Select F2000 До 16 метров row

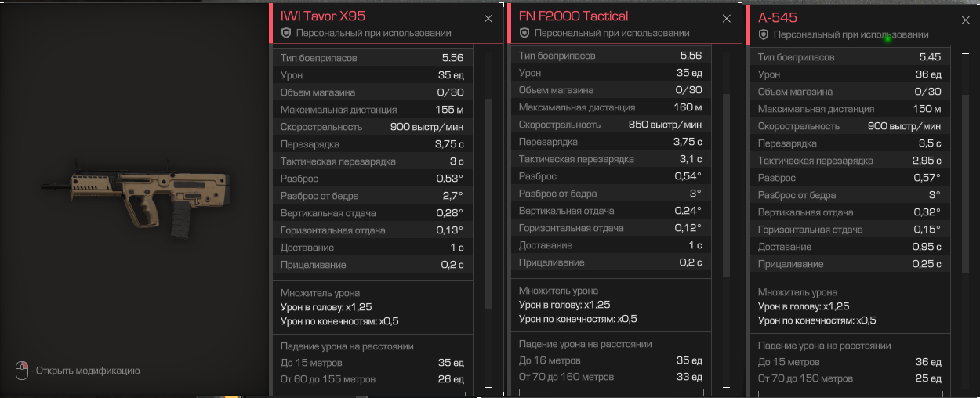click(x=612, y=360)
